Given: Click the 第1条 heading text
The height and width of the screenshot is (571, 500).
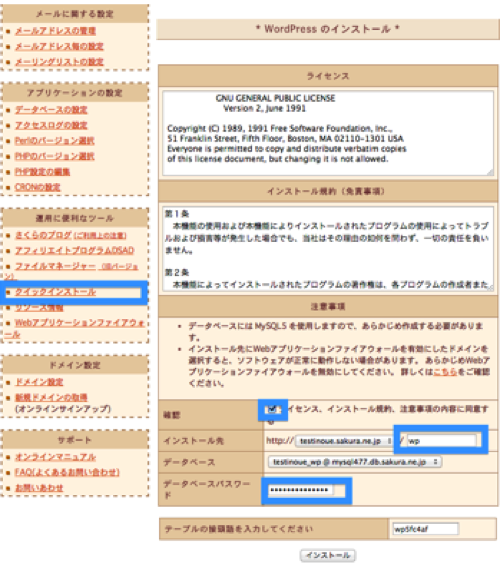Looking at the screenshot, I should click(177, 214).
